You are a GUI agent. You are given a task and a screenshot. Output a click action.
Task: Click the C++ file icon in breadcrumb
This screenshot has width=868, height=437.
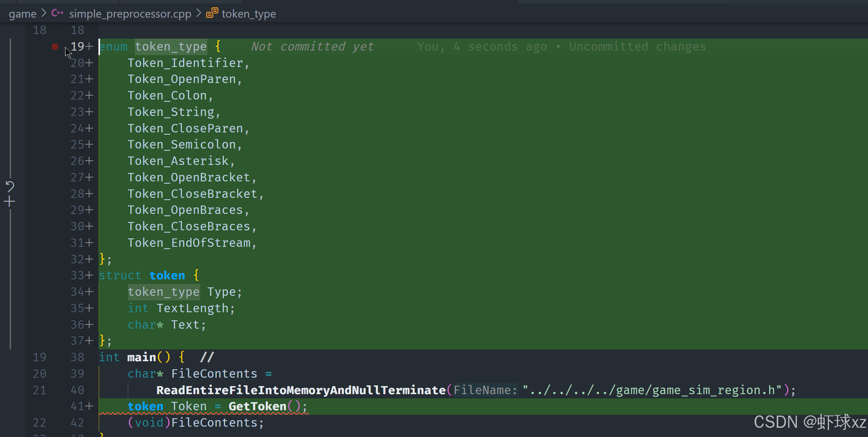coord(57,13)
